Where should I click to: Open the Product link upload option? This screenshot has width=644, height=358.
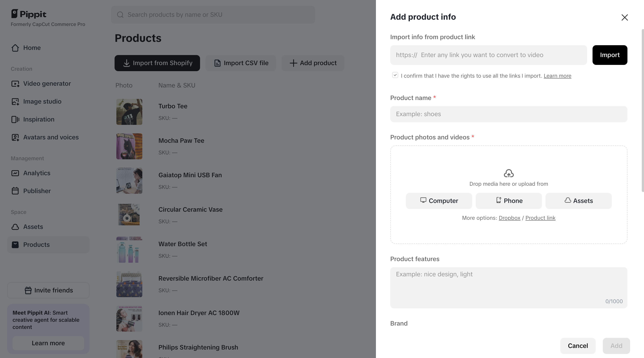(x=540, y=218)
